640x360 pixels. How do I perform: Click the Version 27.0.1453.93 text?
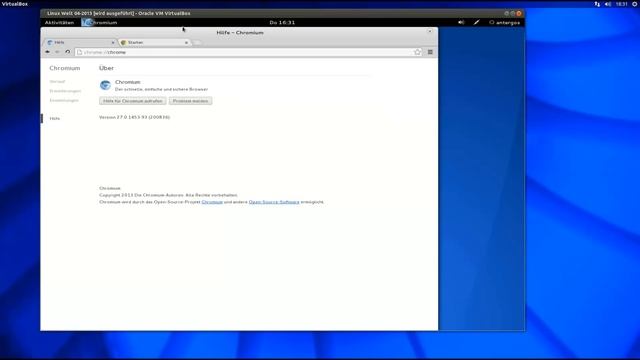click(x=134, y=117)
